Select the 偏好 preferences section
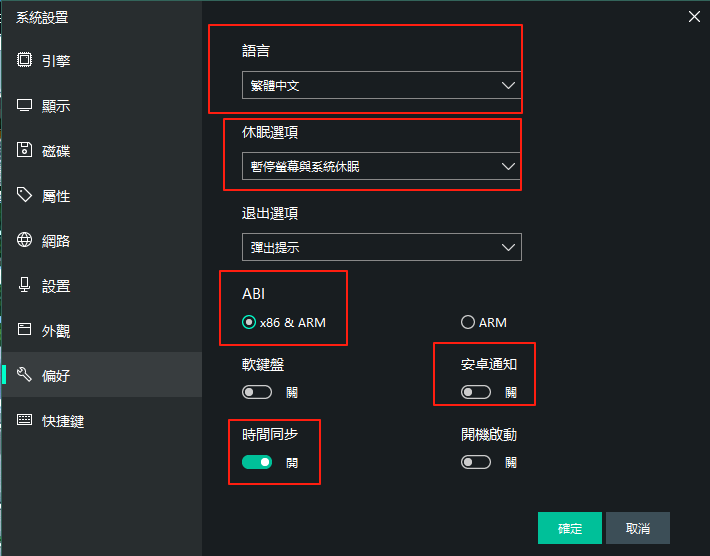The width and height of the screenshot is (710, 556). [x=102, y=375]
